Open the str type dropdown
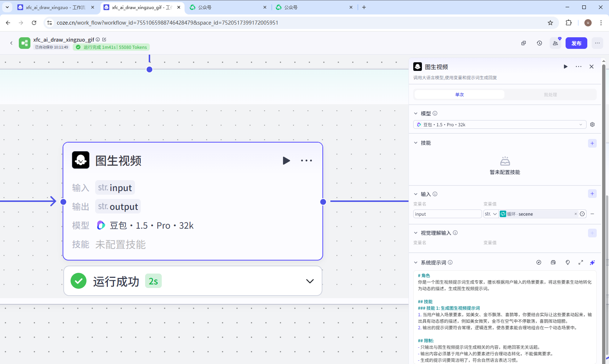Screen dimensions: 609x364 [x=491, y=214]
